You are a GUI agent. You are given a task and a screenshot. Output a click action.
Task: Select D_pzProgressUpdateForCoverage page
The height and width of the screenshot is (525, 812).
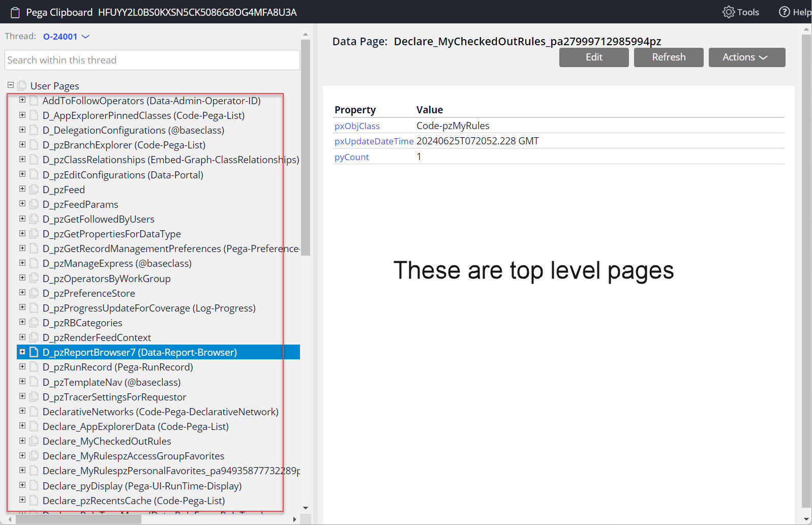point(149,308)
